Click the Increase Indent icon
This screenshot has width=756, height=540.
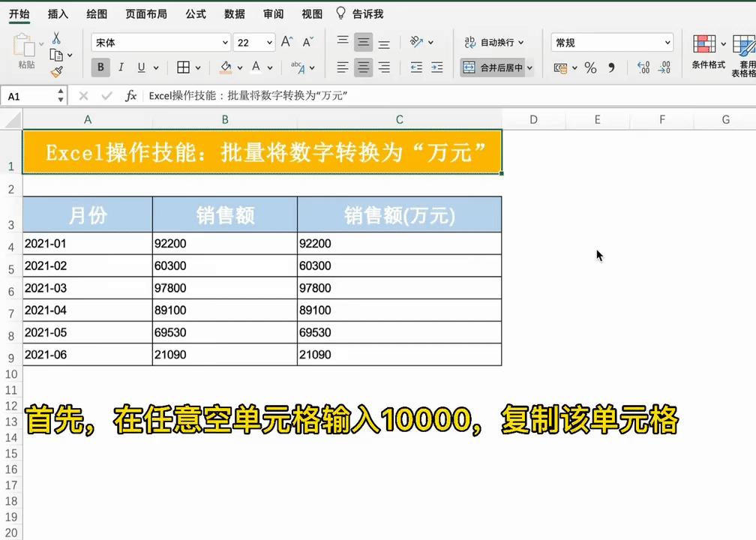[x=437, y=67]
